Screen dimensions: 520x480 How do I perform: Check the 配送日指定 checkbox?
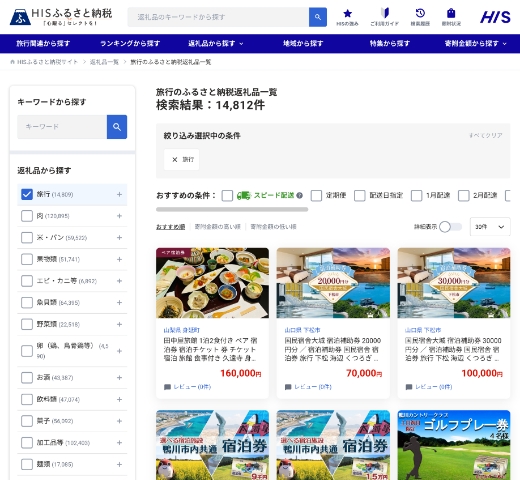point(359,196)
